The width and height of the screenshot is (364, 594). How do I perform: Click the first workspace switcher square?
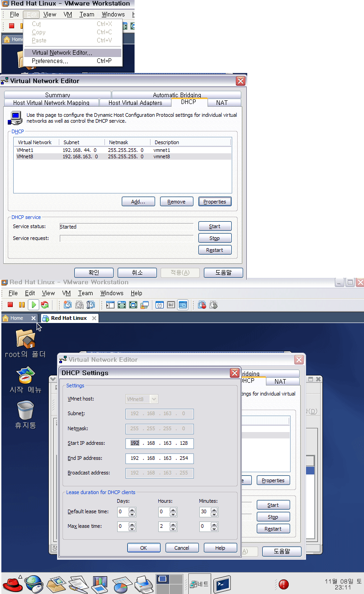click(x=162, y=579)
